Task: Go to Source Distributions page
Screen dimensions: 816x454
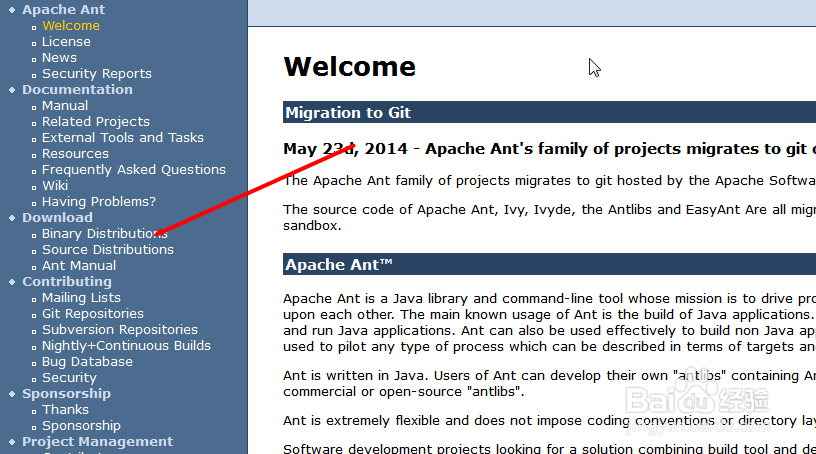Action: 107,250
